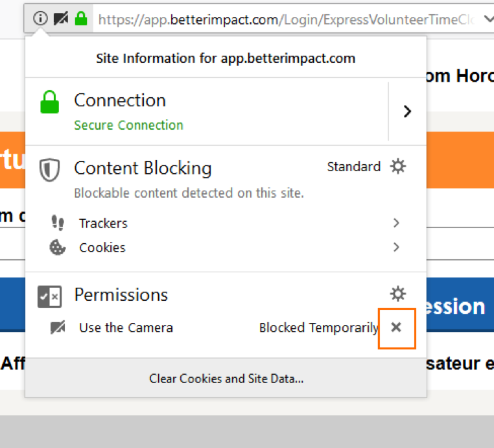This screenshot has width=494, height=448.
Task: Open the address bar history dropdown
Action: (488, 19)
